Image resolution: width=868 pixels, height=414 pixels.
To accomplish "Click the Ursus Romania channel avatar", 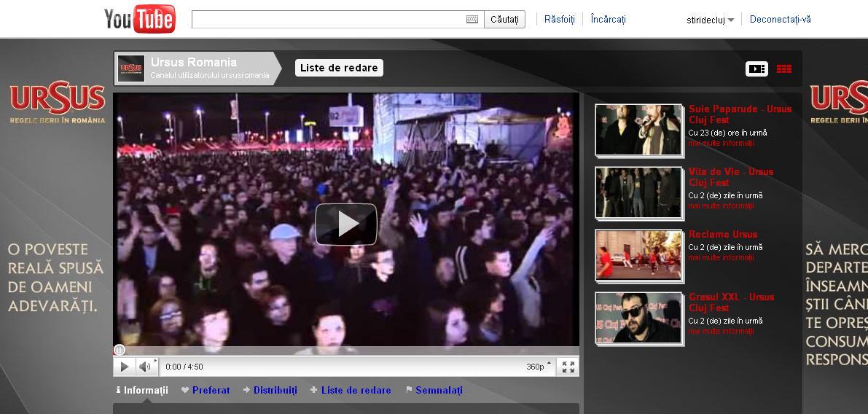I will [x=132, y=69].
